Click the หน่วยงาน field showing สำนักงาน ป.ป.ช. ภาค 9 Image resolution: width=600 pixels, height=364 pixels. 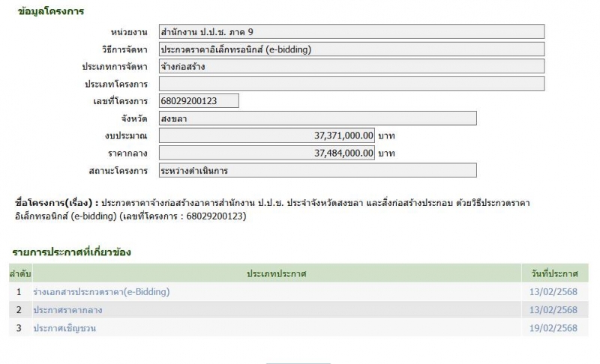351,32
